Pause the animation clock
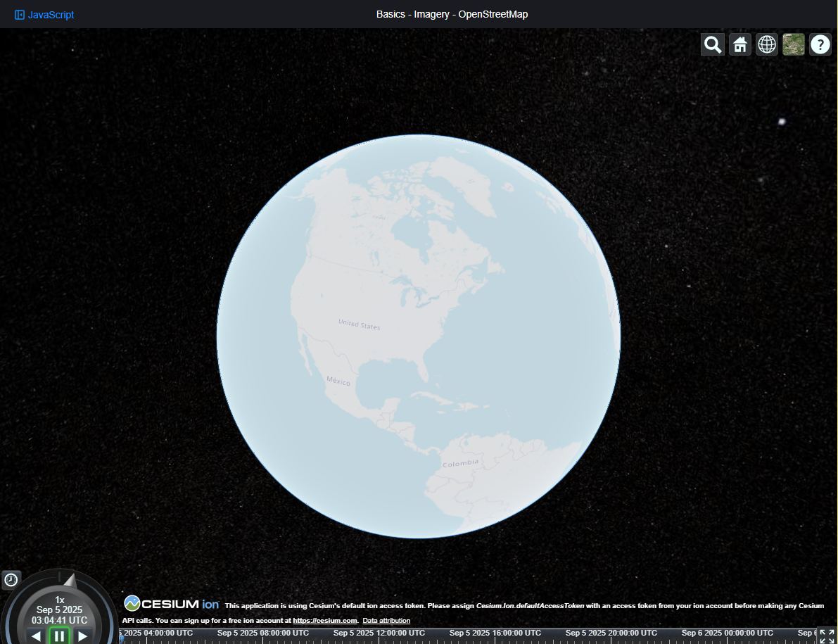This screenshot has height=644, width=838. (59, 636)
